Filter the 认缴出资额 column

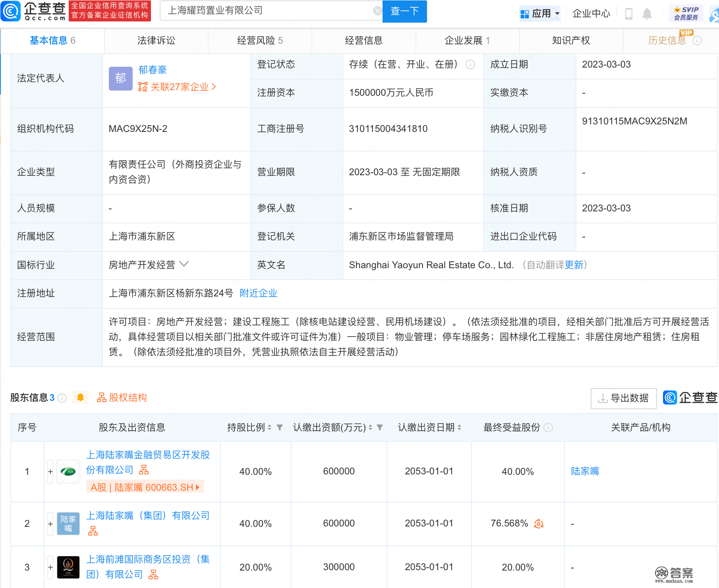(380, 427)
